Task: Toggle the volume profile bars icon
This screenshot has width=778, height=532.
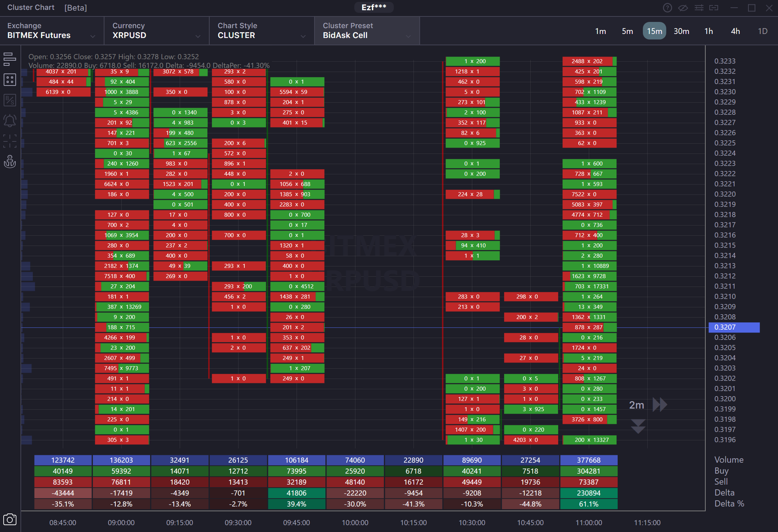Action: (10, 59)
